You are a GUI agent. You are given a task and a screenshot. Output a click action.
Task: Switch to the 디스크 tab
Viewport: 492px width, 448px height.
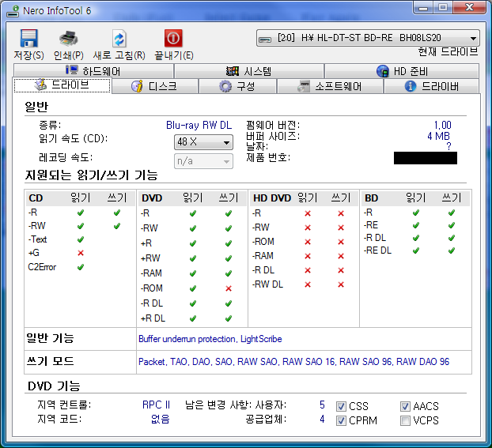point(155,86)
